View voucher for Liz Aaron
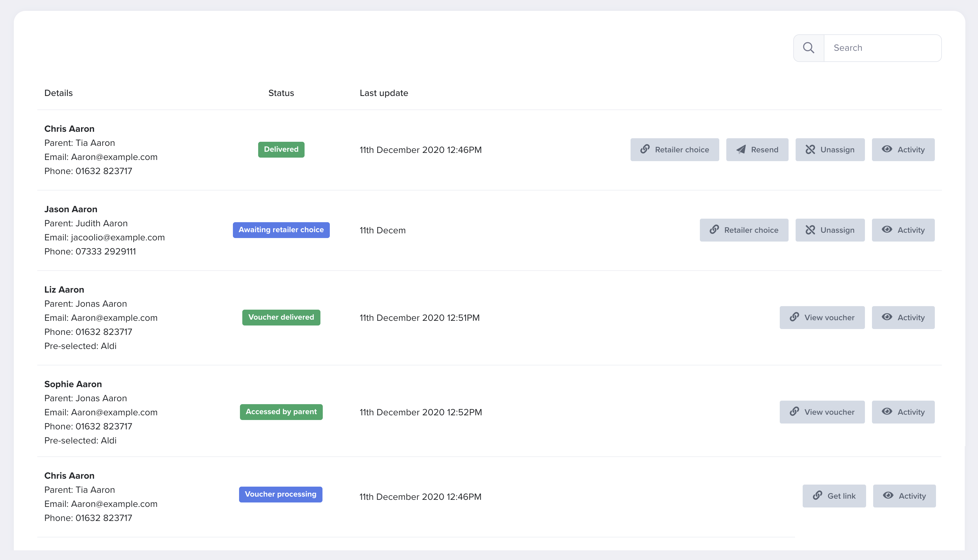This screenshot has width=978, height=560. click(x=822, y=317)
